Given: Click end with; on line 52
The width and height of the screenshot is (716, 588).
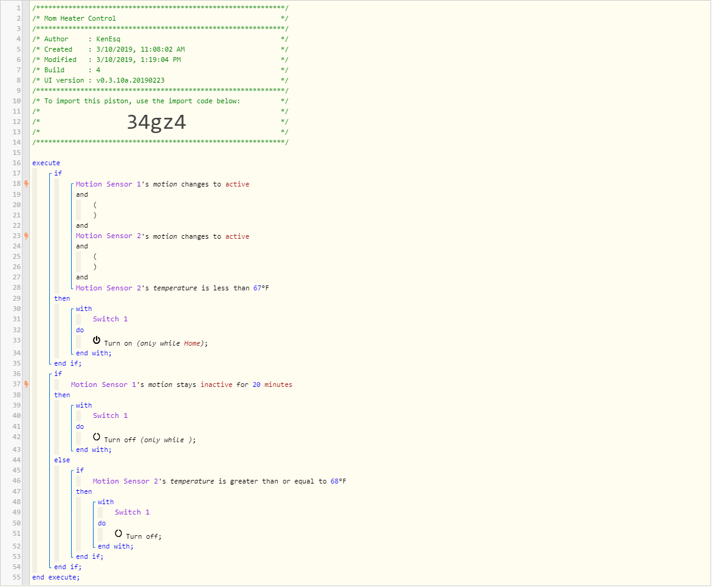Looking at the screenshot, I should tap(115, 547).
